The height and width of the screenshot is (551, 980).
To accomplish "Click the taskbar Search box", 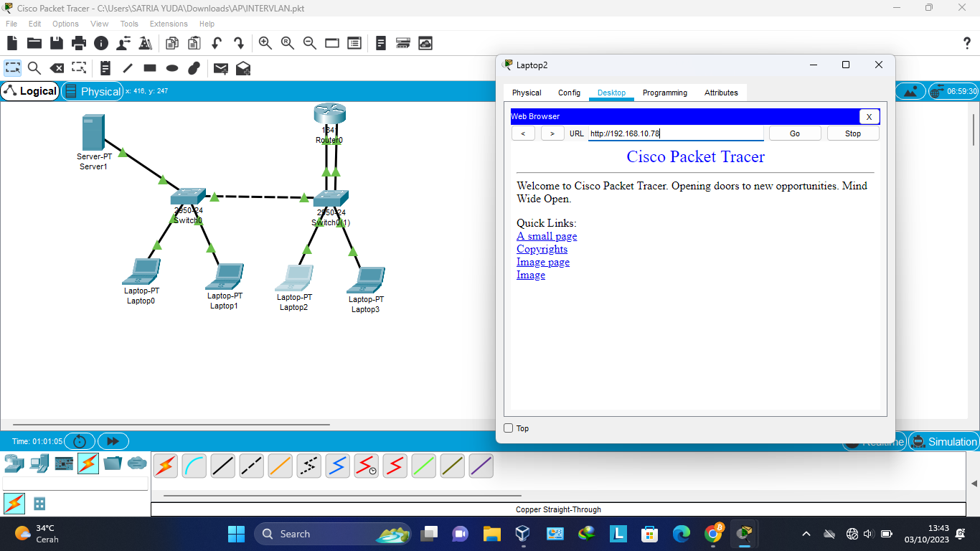I will pos(333,534).
